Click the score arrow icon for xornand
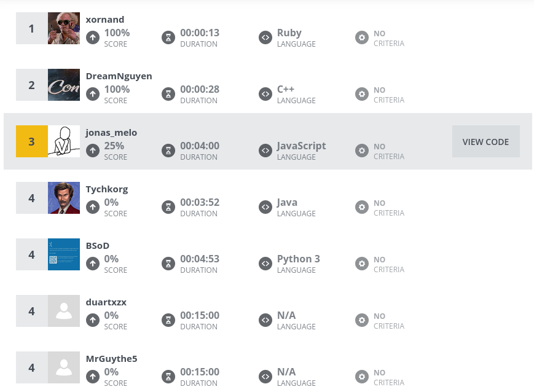This screenshot has width=534, height=392. pos(93,37)
